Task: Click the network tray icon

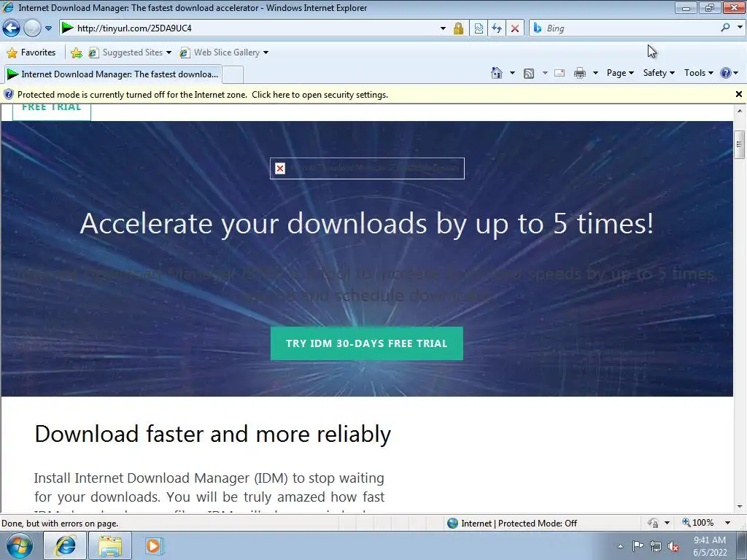Action: [656, 547]
